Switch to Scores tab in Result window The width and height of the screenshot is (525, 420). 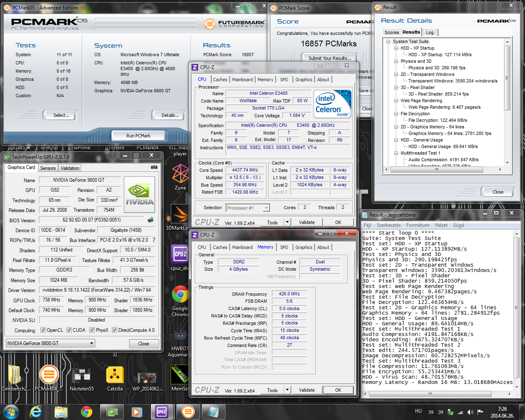tap(392, 32)
